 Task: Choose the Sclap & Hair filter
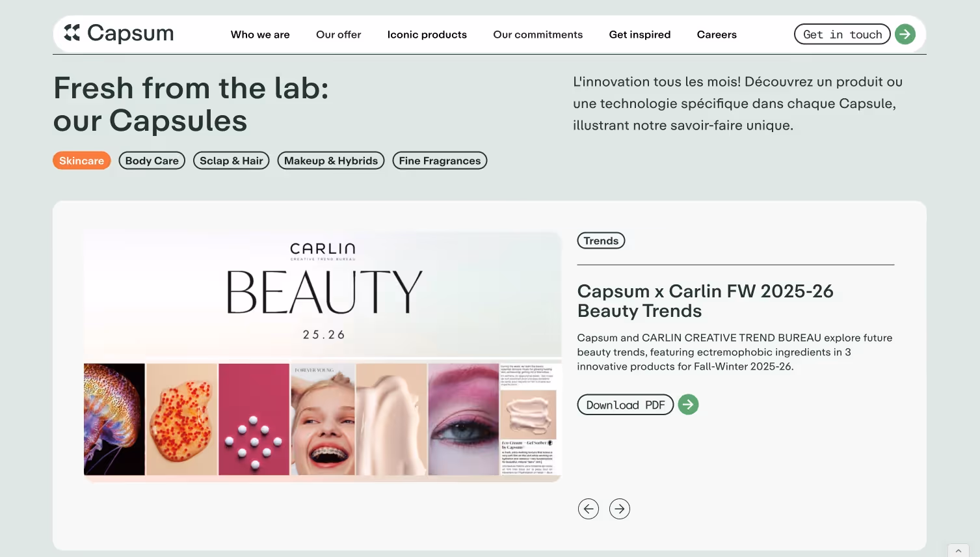pos(232,161)
